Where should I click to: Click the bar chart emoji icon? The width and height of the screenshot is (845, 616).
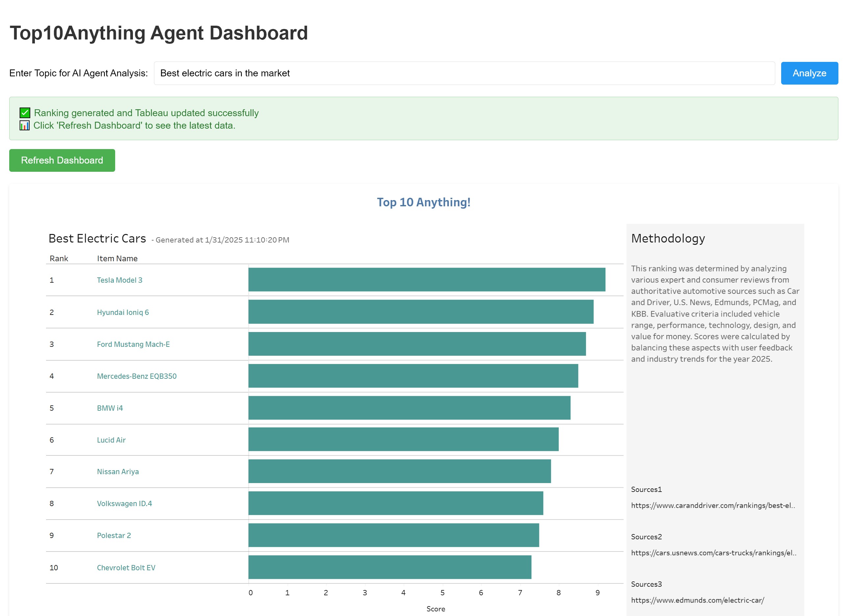[25, 125]
